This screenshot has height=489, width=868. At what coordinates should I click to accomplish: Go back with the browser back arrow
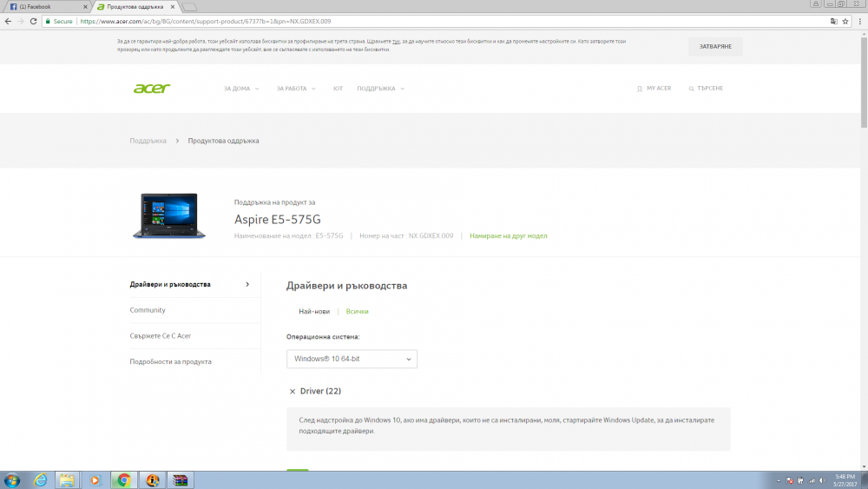[8, 21]
